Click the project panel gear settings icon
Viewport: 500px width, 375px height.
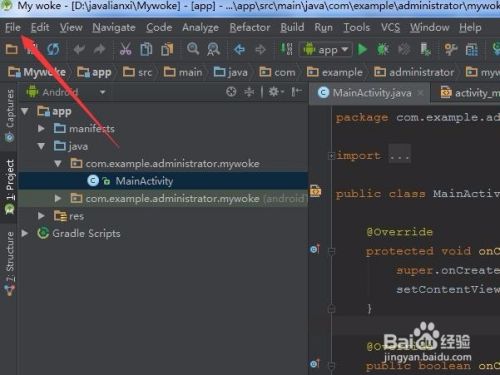(x=275, y=92)
